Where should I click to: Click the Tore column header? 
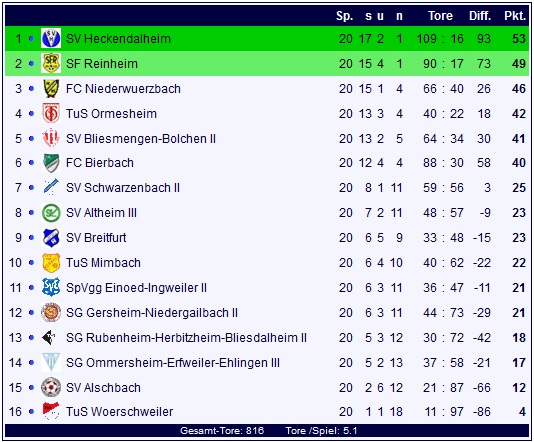tap(440, 16)
